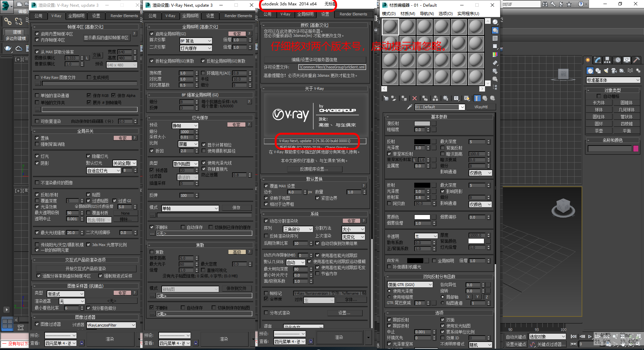Open the Hierarchy command panel tab
Screen dimensions: 644x350
607,60
